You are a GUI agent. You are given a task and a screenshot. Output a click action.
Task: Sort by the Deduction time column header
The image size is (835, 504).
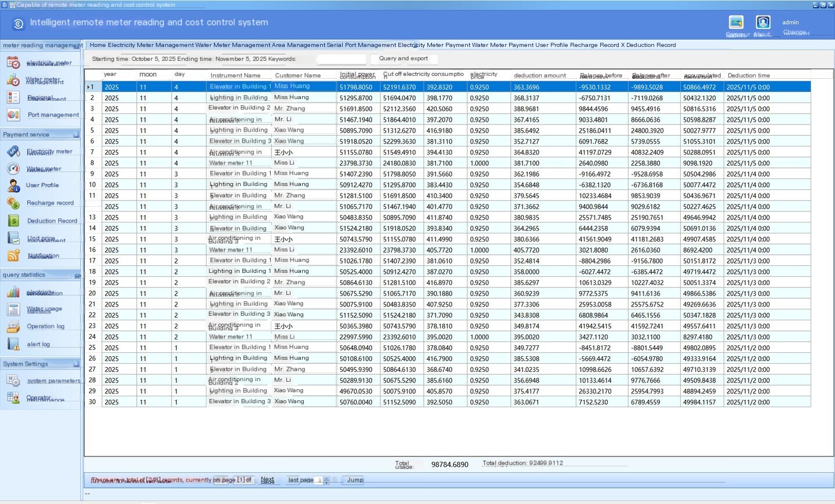click(749, 75)
